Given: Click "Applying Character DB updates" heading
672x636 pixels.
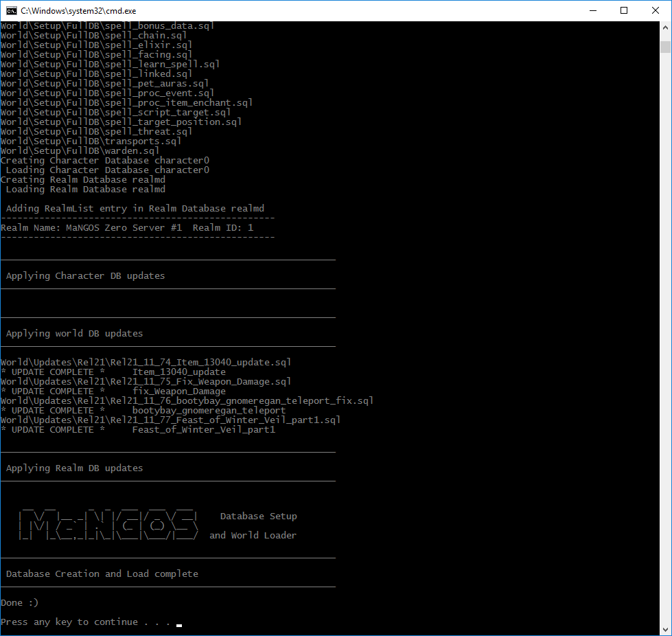Looking at the screenshot, I should 85,275.
